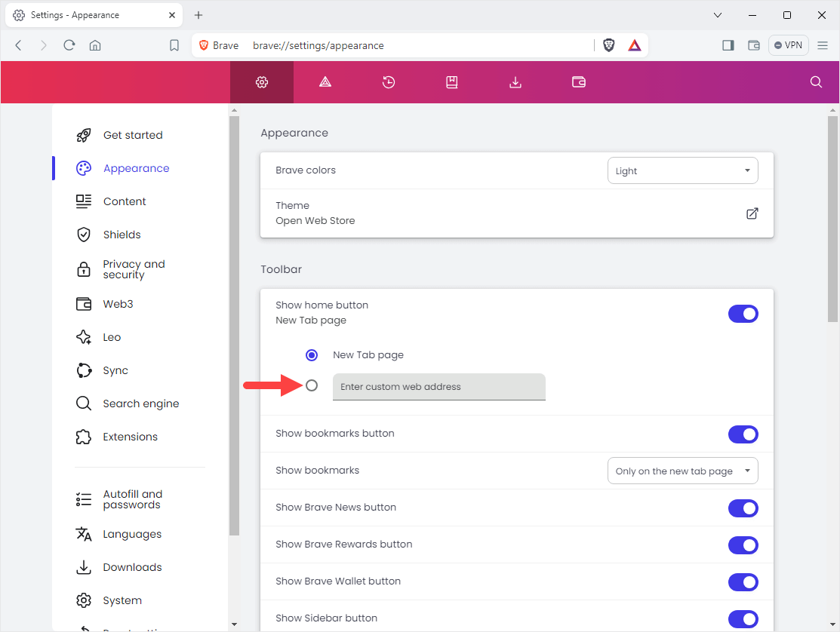
Task: Click the Enter custom web address field
Action: pos(438,386)
